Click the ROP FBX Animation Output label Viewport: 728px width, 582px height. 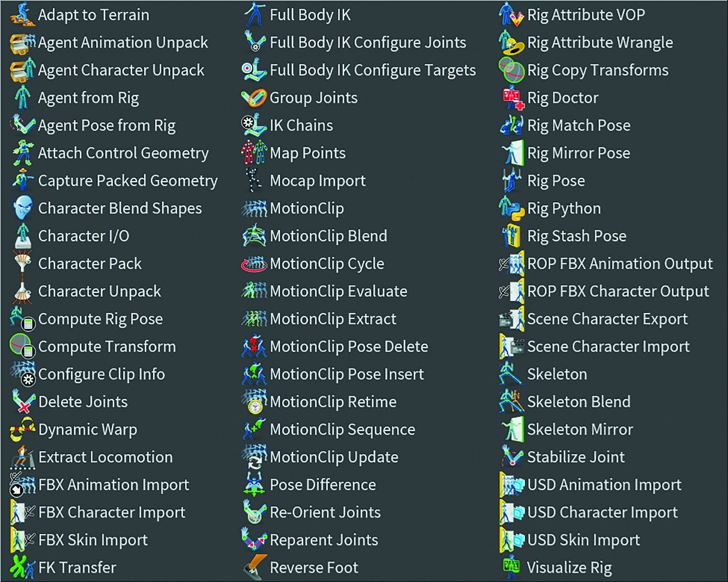click(x=619, y=264)
